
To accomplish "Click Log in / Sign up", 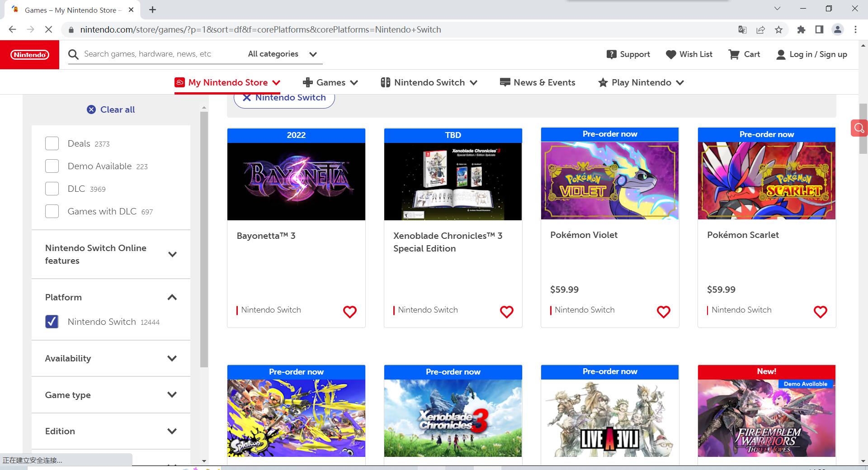I will point(811,54).
